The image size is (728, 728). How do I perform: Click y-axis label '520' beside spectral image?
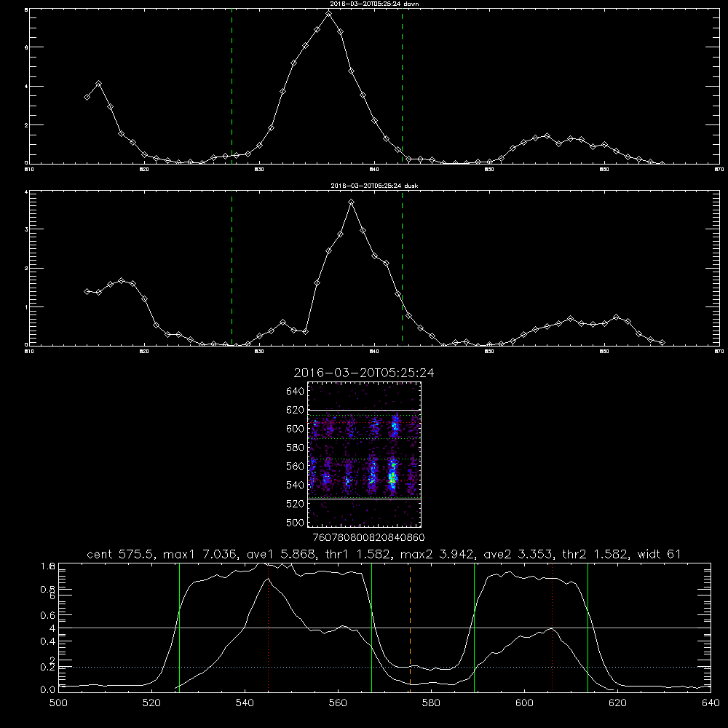296,504
